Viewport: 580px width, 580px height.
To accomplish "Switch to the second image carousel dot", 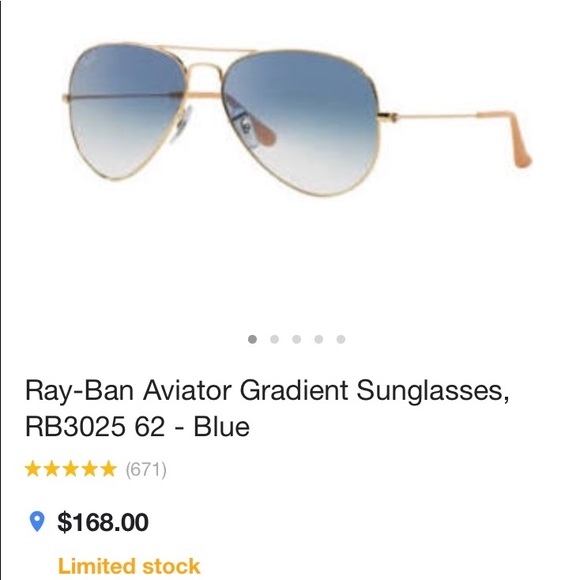I will tap(274, 339).
